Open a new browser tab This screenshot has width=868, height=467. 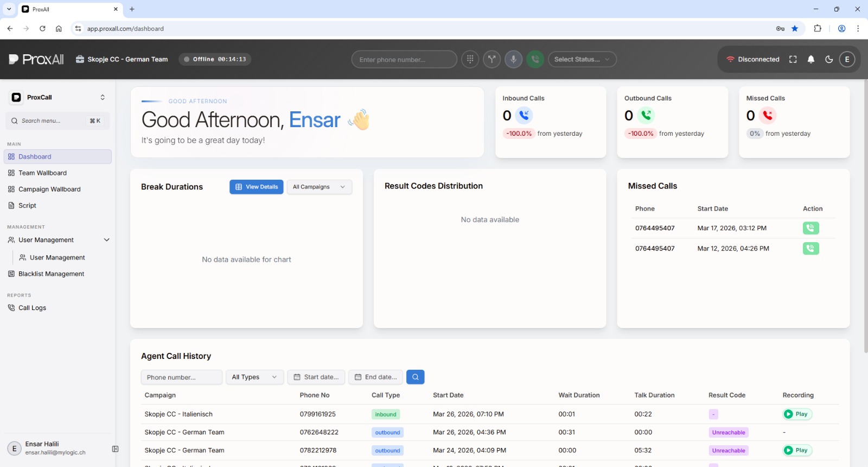132,9
